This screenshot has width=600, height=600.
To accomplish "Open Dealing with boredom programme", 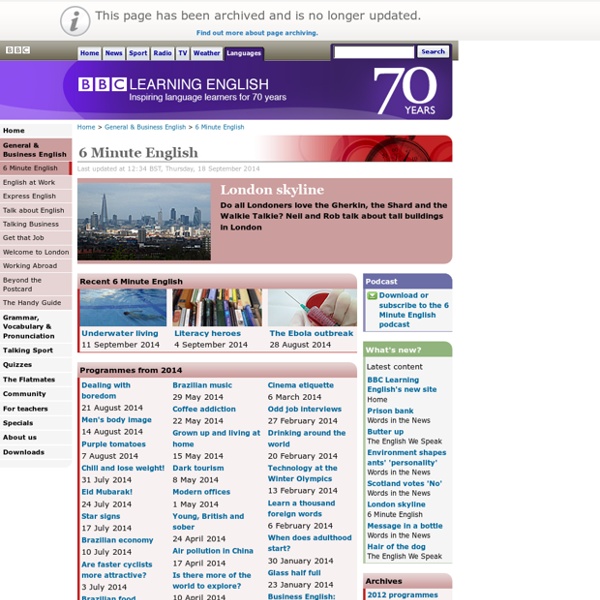I will [106, 391].
